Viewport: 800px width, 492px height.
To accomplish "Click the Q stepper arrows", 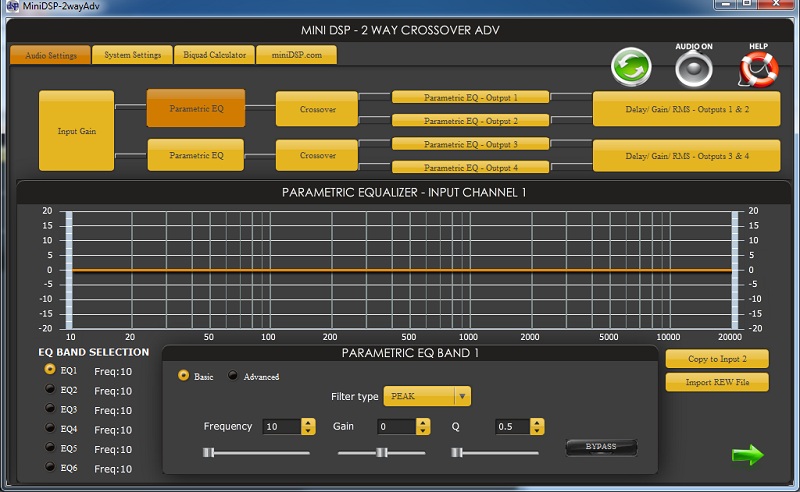I will pyautogui.click(x=537, y=427).
